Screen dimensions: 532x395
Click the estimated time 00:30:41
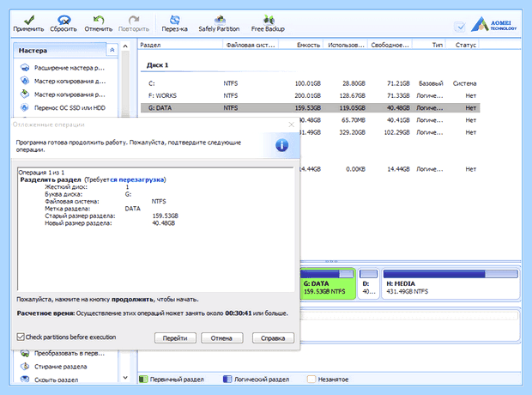point(239,313)
